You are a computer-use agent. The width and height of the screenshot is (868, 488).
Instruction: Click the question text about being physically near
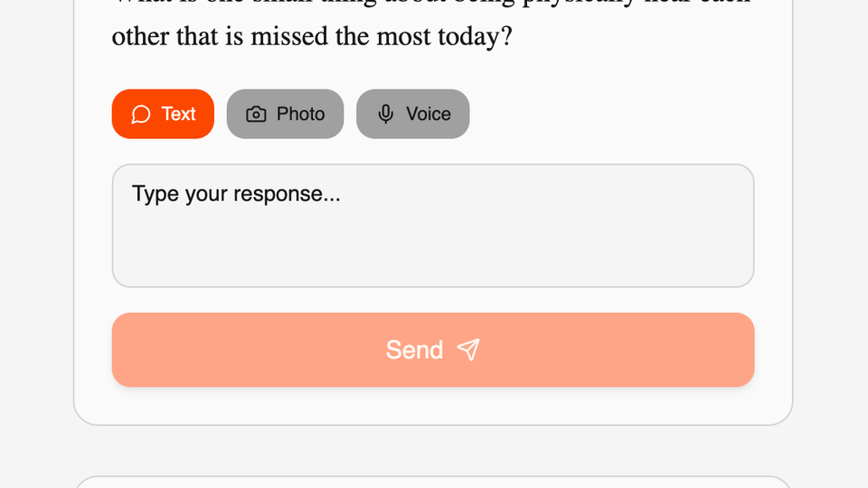[x=312, y=38]
